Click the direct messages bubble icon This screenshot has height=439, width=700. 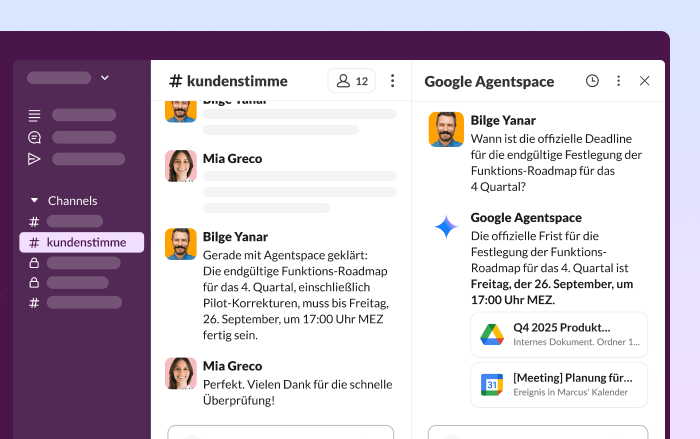point(35,137)
